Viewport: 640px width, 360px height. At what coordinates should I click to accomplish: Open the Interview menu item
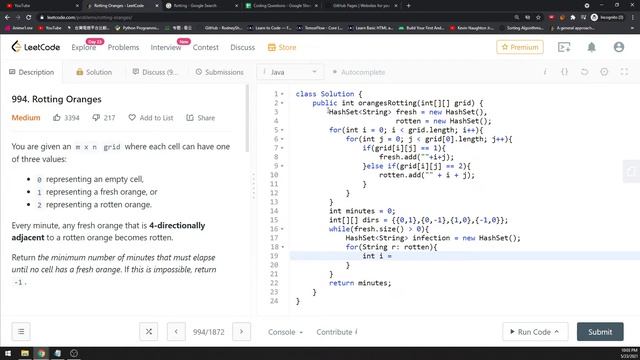[x=166, y=47]
